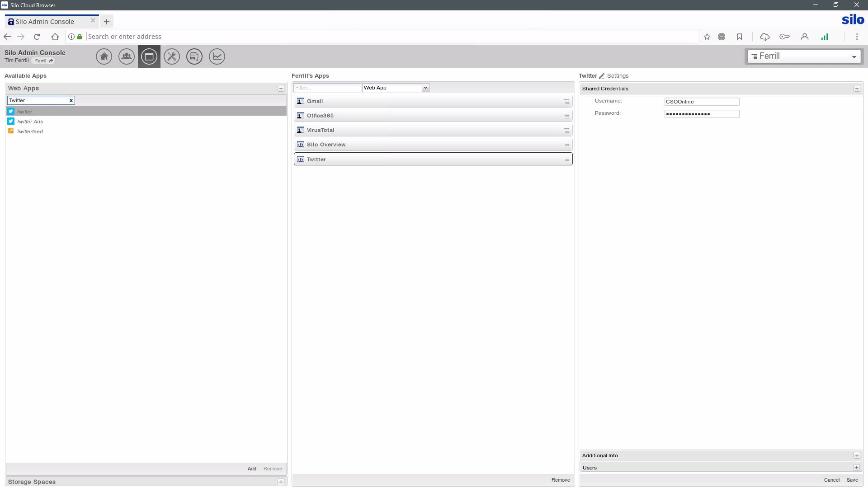Expand the Additional Info section
The height and width of the screenshot is (488, 868).
click(x=857, y=455)
